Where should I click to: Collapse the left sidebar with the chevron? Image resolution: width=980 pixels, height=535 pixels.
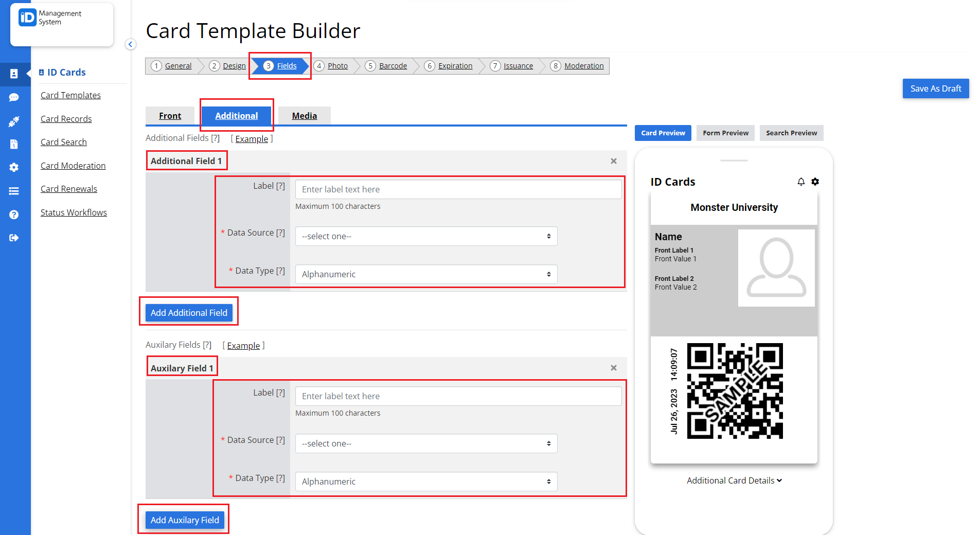[130, 44]
